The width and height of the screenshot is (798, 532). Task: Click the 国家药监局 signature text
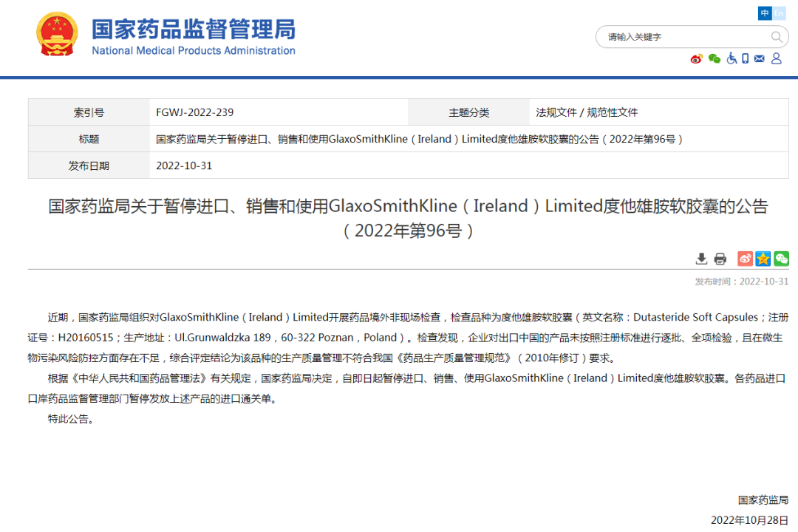[x=763, y=500]
